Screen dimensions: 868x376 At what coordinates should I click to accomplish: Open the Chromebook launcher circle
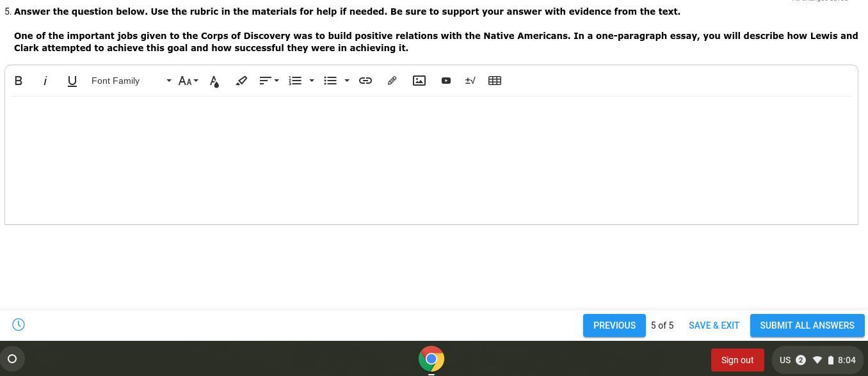[12, 359]
